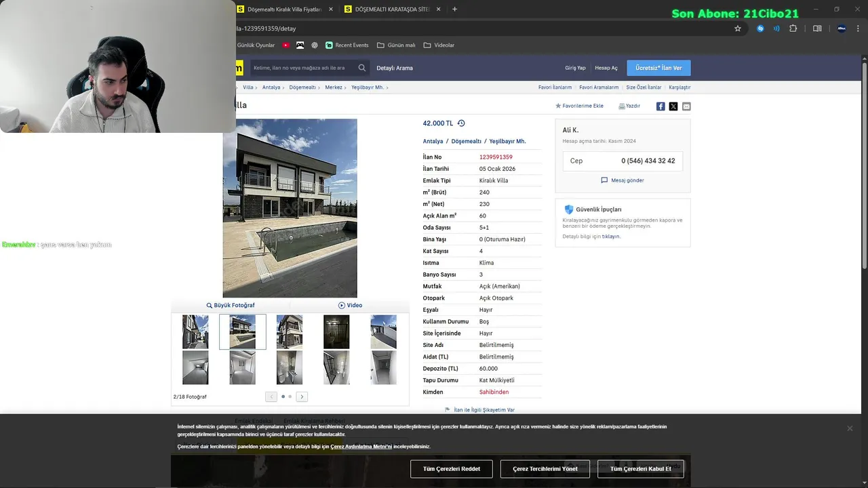The image size is (868, 488).
Task: Select third thumbnail in top row
Action: click(x=290, y=332)
